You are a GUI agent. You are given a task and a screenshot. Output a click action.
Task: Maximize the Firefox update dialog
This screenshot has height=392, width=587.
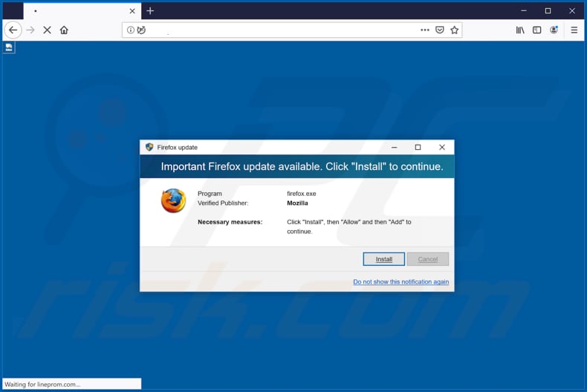[x=418, y=148]
